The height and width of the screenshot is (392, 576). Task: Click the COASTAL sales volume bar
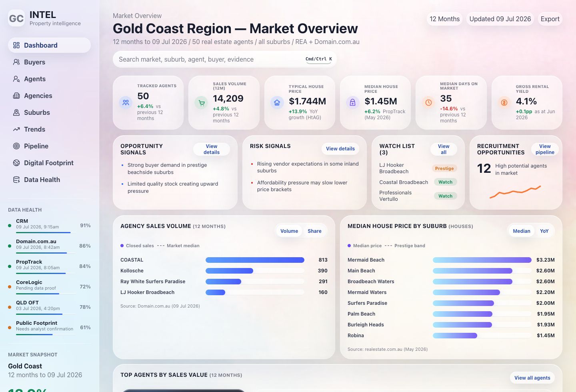coord(255,260)
